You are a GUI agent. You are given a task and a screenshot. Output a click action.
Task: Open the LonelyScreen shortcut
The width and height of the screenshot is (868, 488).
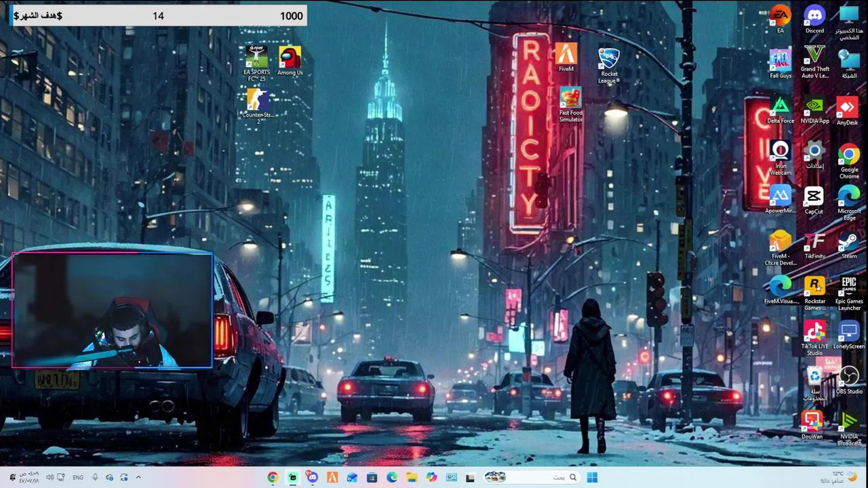click(x=849, y=335)
